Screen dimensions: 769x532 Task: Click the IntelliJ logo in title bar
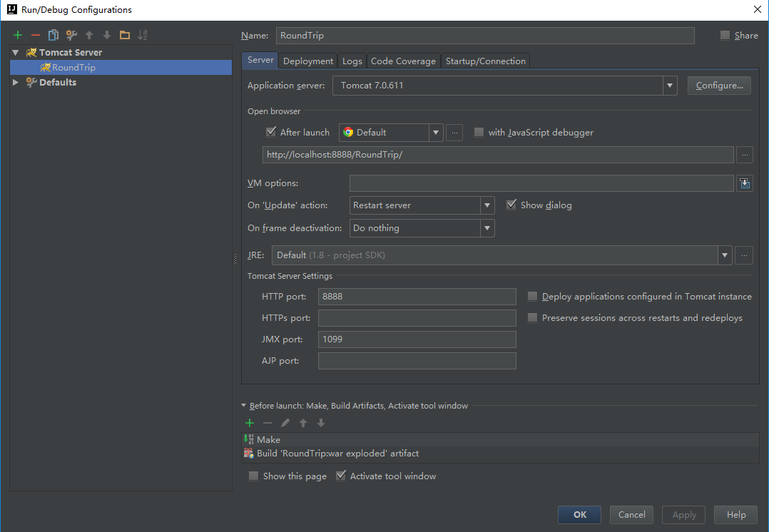pyautogui.click(x=11, y=9)
